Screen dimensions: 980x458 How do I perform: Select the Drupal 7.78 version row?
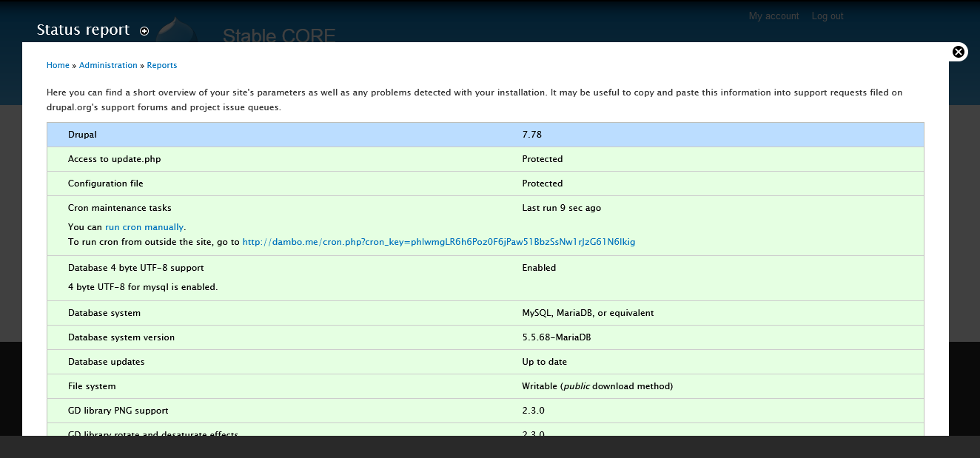(x=485, y=135)
